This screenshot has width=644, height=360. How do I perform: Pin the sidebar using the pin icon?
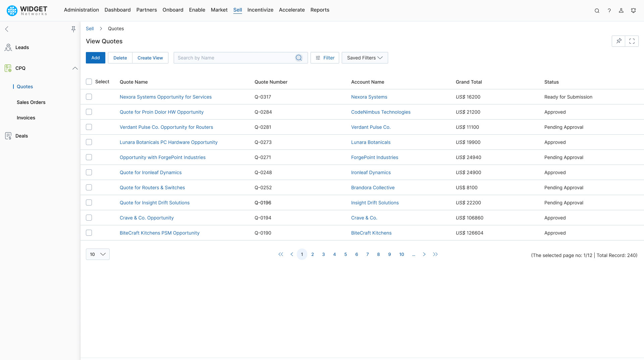[x=73, y=29]
